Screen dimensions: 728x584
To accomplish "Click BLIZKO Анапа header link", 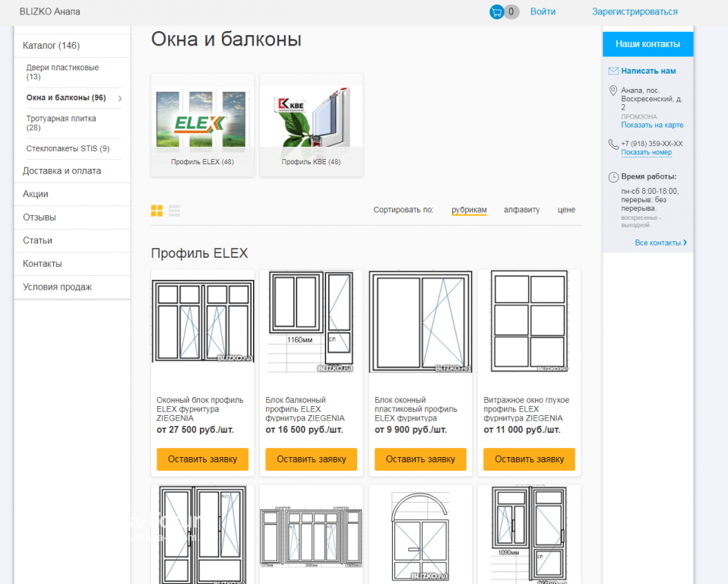I will coord(49,11).
